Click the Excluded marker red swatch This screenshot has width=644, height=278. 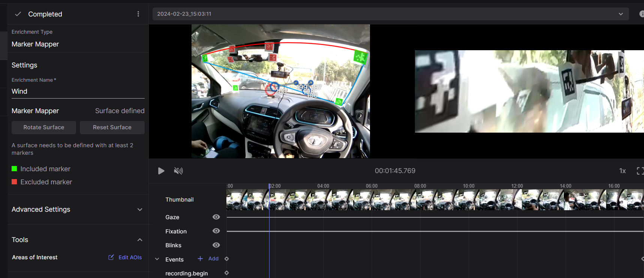tap(14, 182)
